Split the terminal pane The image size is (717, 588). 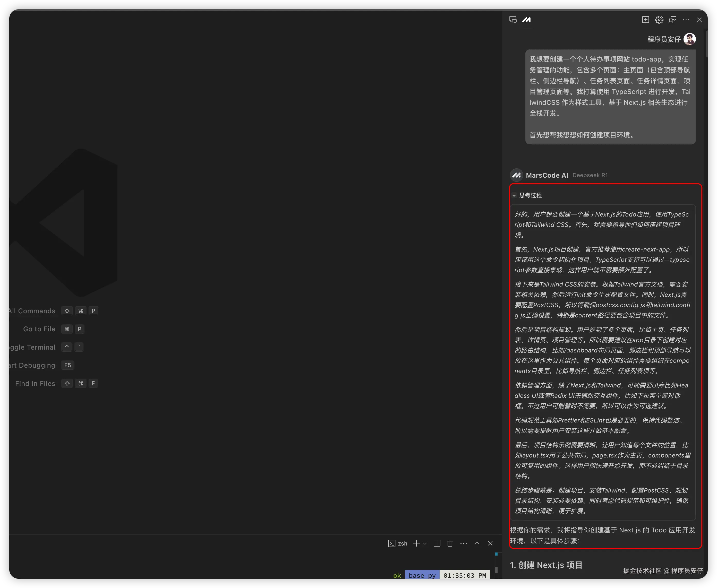(x=437, y=543)
